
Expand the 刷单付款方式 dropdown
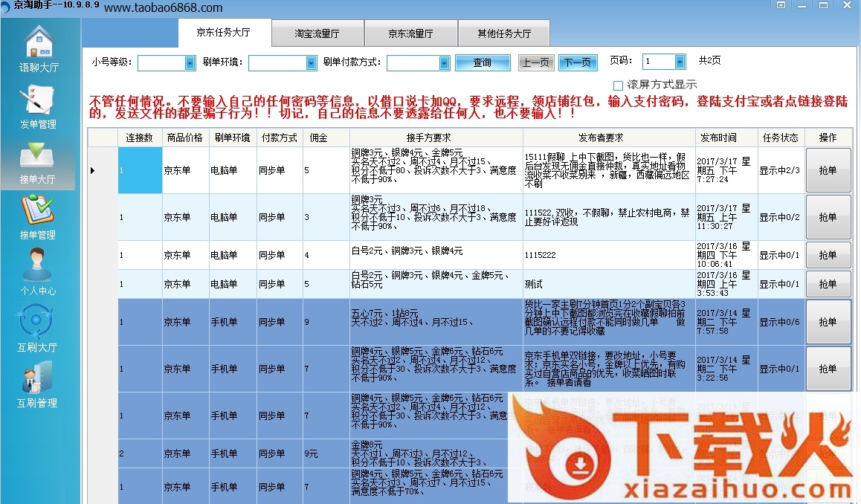tap(444, 63)
